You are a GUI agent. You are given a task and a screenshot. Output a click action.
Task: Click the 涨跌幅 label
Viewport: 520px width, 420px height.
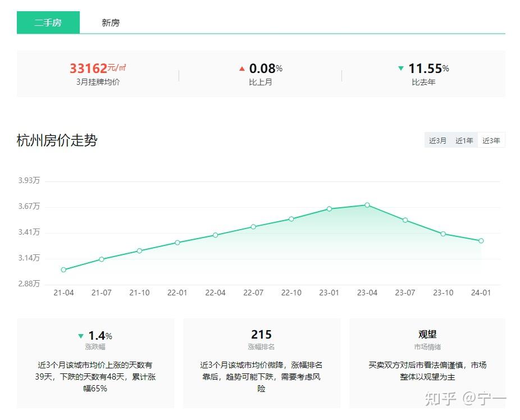(95, 347)
